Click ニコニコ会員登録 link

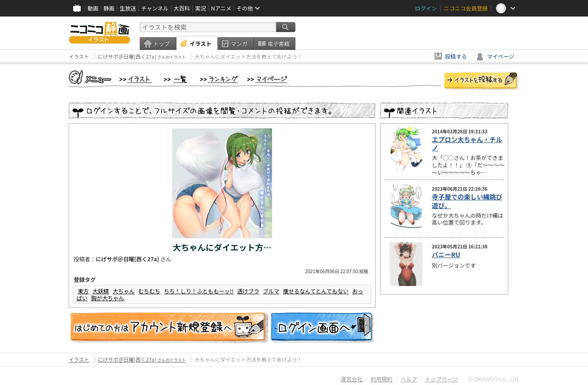pyautogui.click(x=466, y=8)
